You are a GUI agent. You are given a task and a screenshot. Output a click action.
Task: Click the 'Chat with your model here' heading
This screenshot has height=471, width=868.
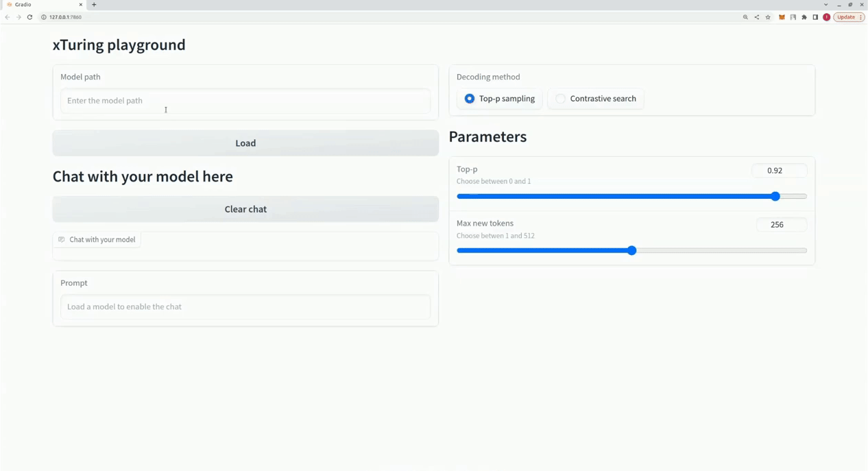[x=143, y=176]
